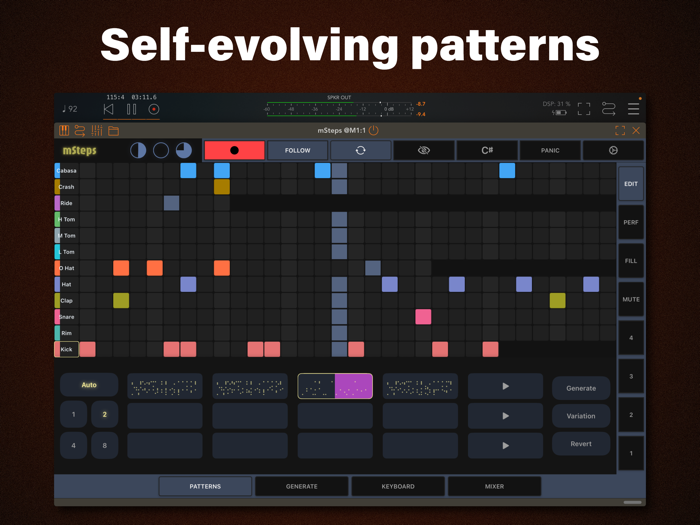Switch to the PATTERNS tab
The height and width of the screenshot is (525, 700).
(205, 486)
